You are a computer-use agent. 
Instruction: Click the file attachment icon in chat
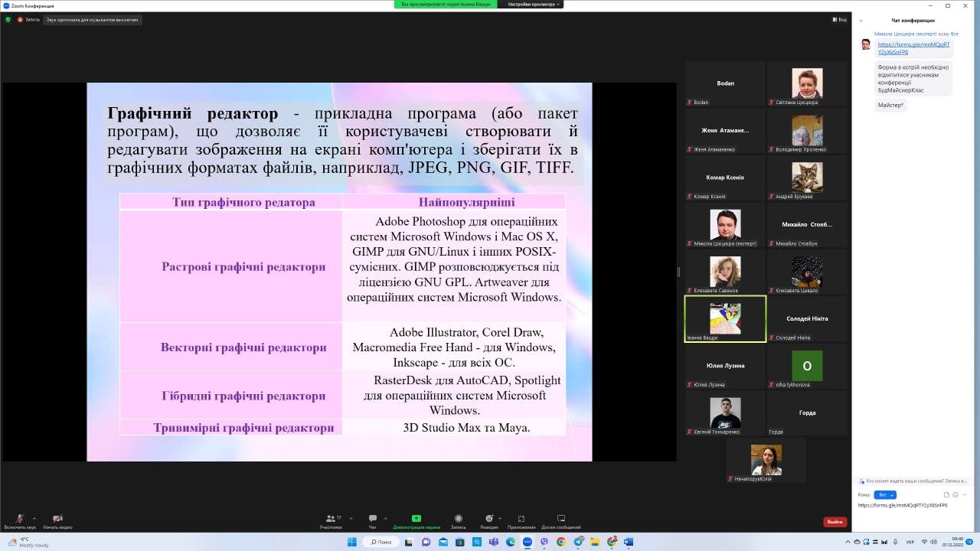click(x=946, y=495)
